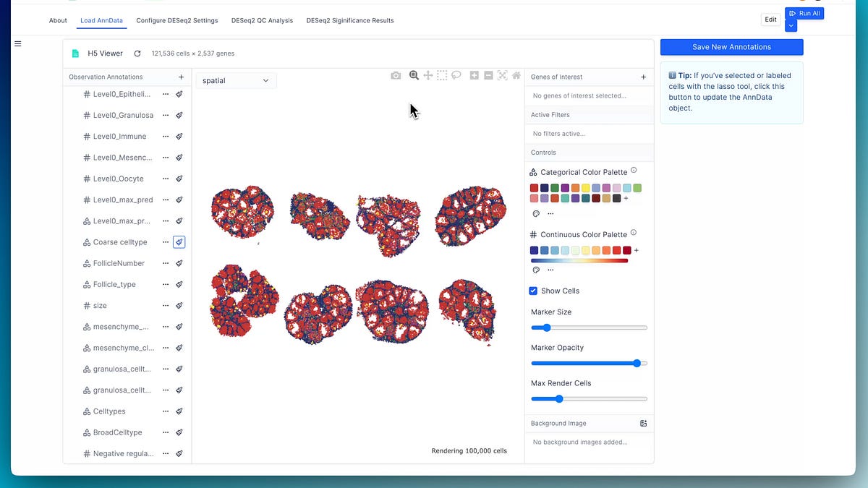Pick the yellow categorical color swatch
Viewport: 868px width, 488px height.
tap(585, 188)
